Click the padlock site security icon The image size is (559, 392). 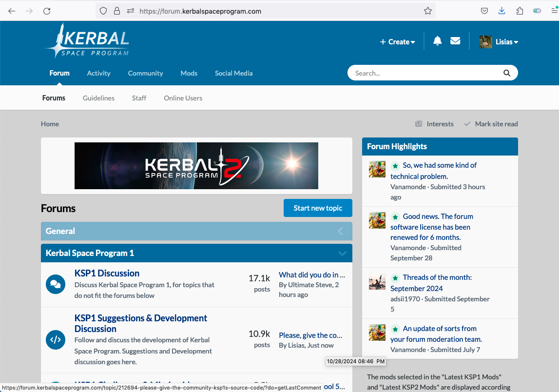(x=117, y=11)
